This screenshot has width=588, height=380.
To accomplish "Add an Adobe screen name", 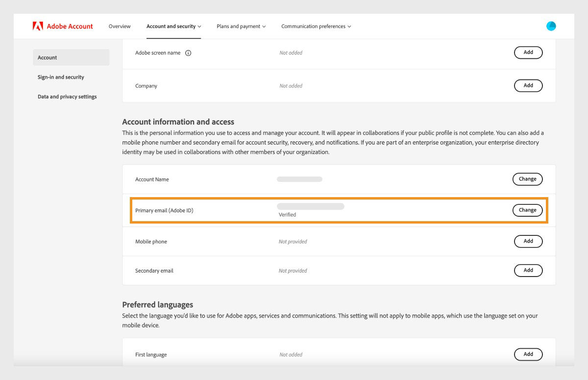I will 528,52.
